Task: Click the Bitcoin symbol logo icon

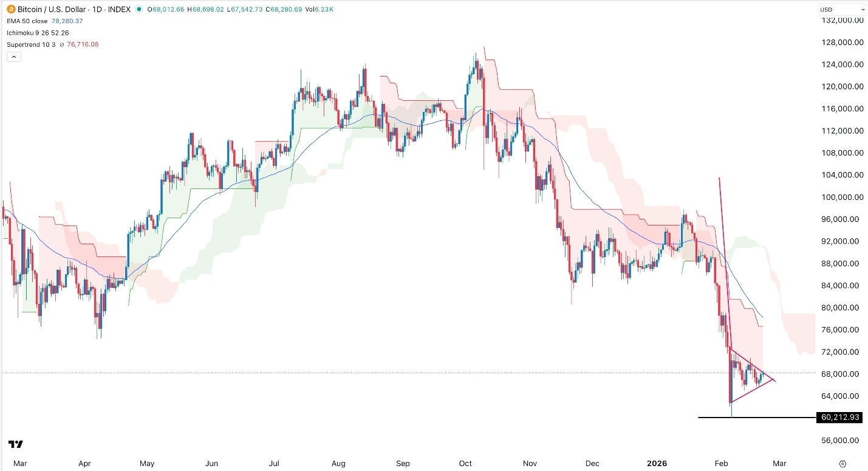Action: pos(12,9)
